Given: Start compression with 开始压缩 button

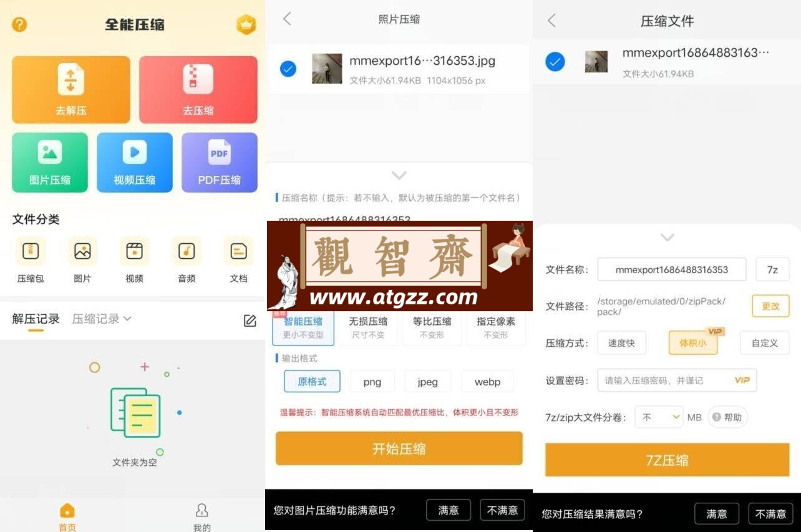Looking at the screenshot, I should point(399,448).
